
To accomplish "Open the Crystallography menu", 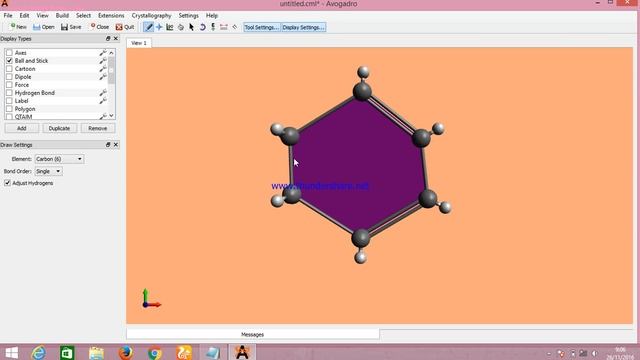I will click(x=151, y=16).
